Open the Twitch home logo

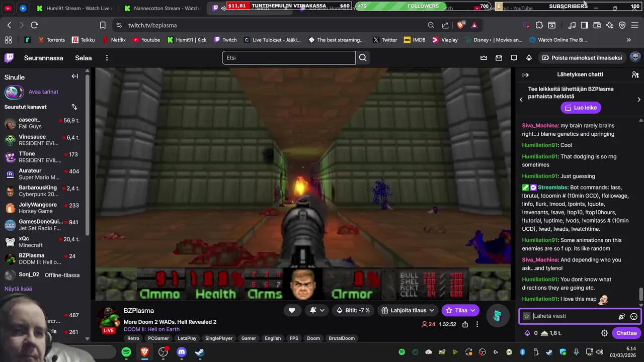coord(9,58)
